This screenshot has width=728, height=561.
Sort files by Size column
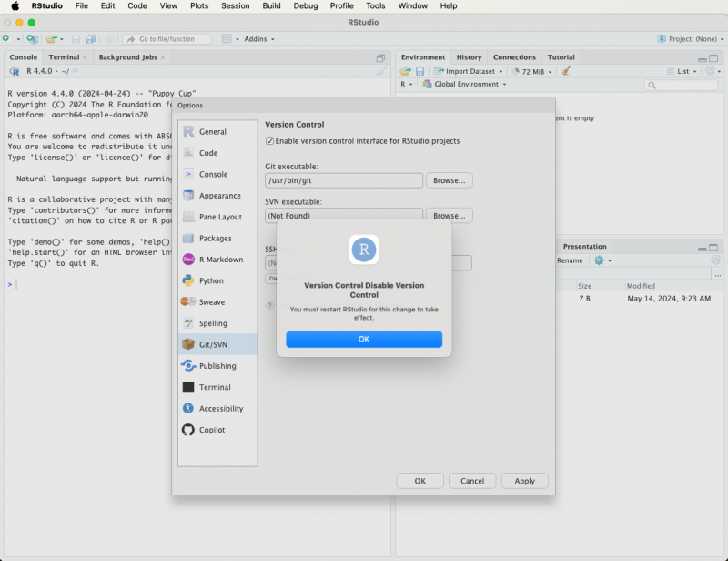[x=584, y=286]
